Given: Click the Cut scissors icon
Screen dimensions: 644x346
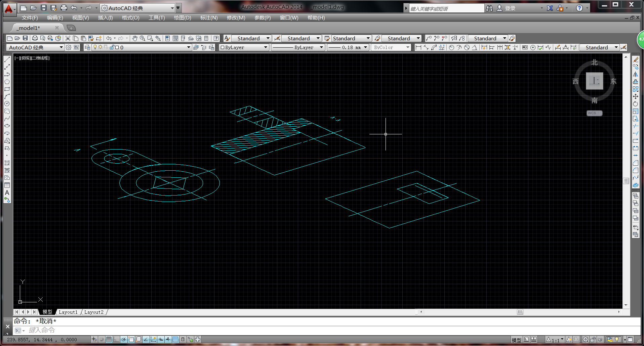Looking at the screenshot, I should coord(68,38).
